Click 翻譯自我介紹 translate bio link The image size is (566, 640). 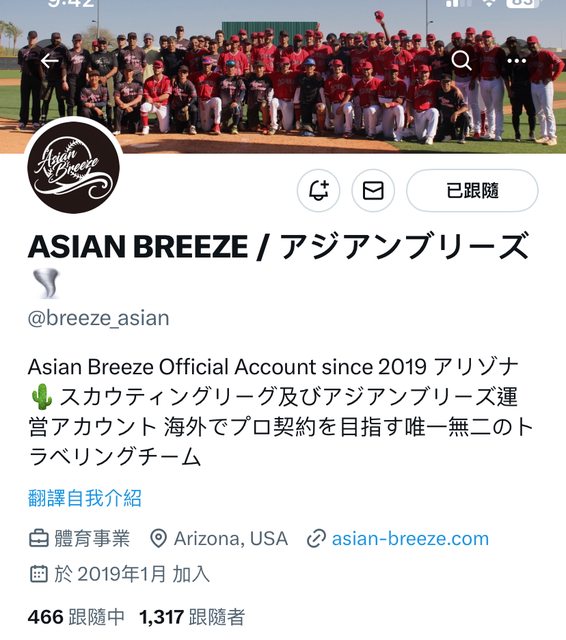(x=85, y=498)
